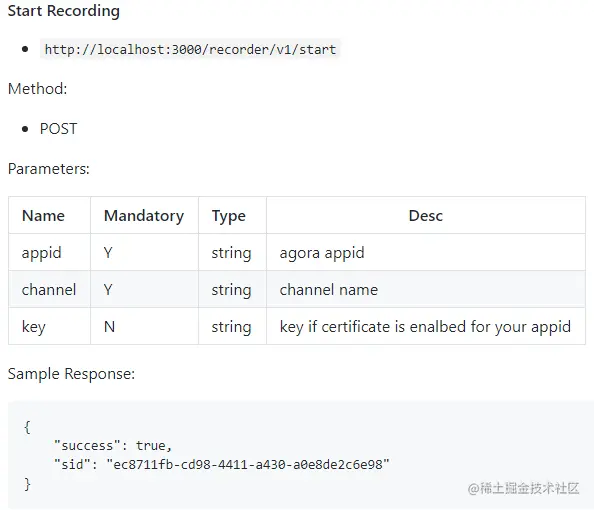Click the Sample Response label
The width and height of the screenshot is (594, 510).
tap(71, 374)
